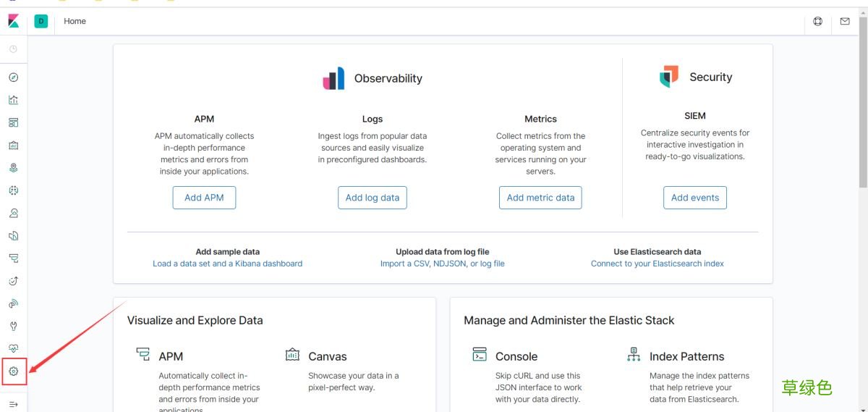Screen dimensions: 868x412
Task: Click the Add APM button
Action: pyautogui.click(x=204, y=198)
